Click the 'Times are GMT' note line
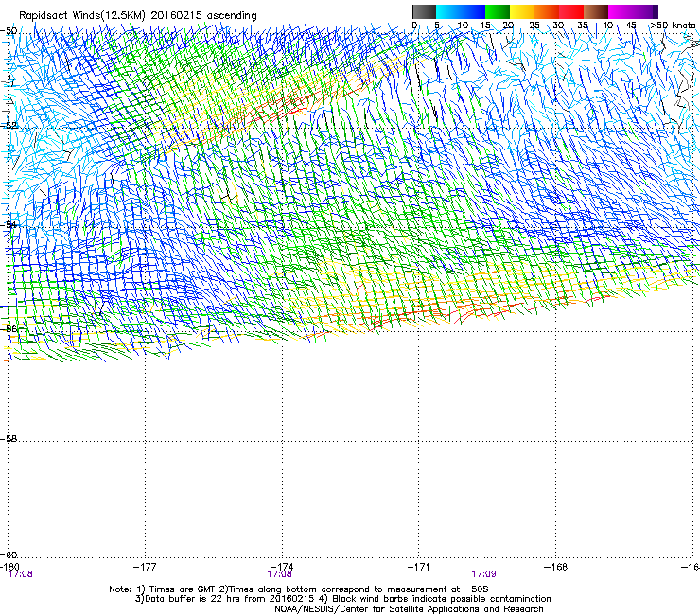Image resolution: width=700 pixels, height=615 pixels. [299, 589]
